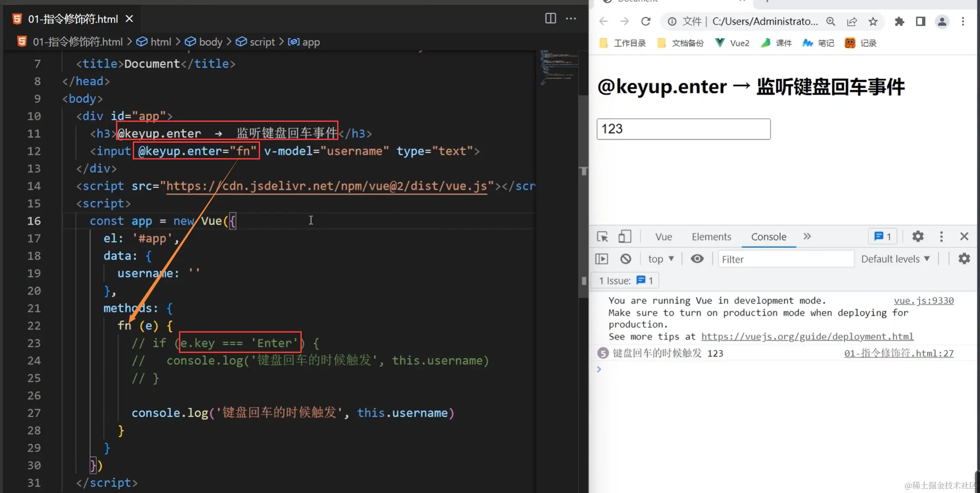Click the console Filter input
The height and width of the screenshot is (493, 980).
(x=786, y=259)
